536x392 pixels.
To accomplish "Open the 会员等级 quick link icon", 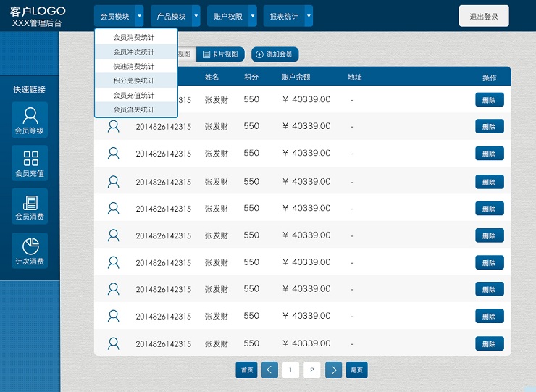I will pos(30,116).
